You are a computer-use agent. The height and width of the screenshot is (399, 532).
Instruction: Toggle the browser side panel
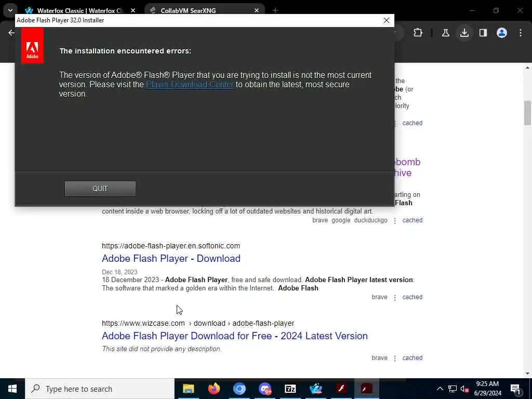[483, 33]
